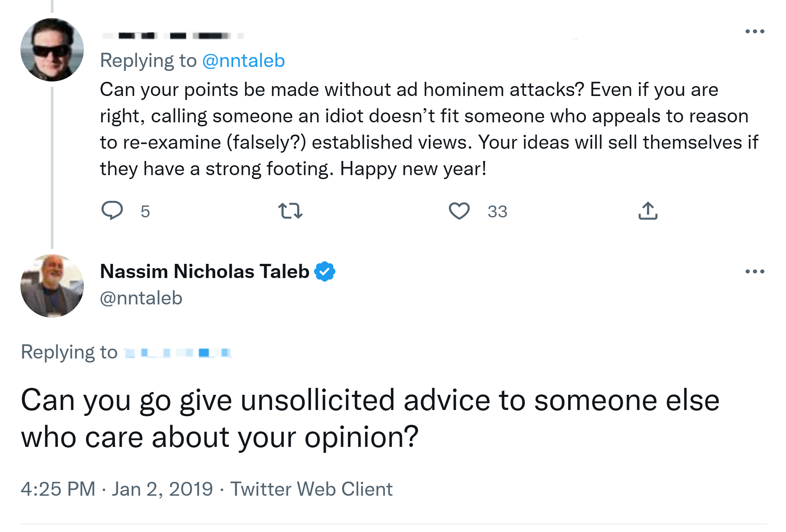This screenshot has width=786, height=532.
Task: Click the Twitter Web Client source label
Action: tap(311, 489)
